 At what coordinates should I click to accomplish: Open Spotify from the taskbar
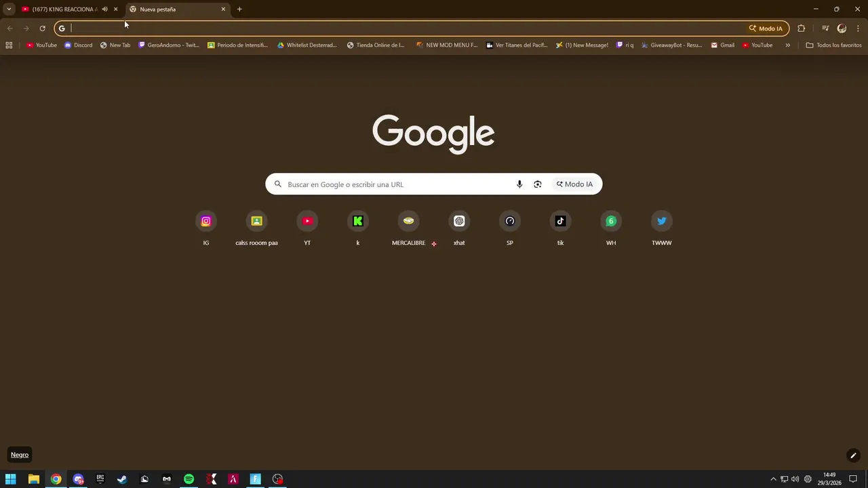[189, 479]
